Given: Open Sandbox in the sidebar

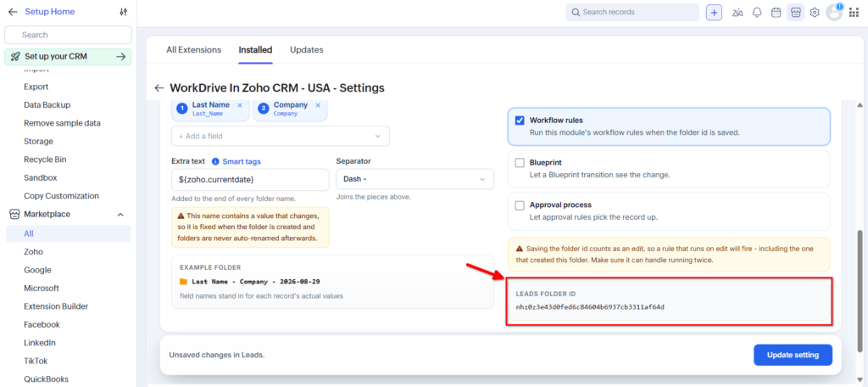Looking at the screenshot, I should point(41,178).
